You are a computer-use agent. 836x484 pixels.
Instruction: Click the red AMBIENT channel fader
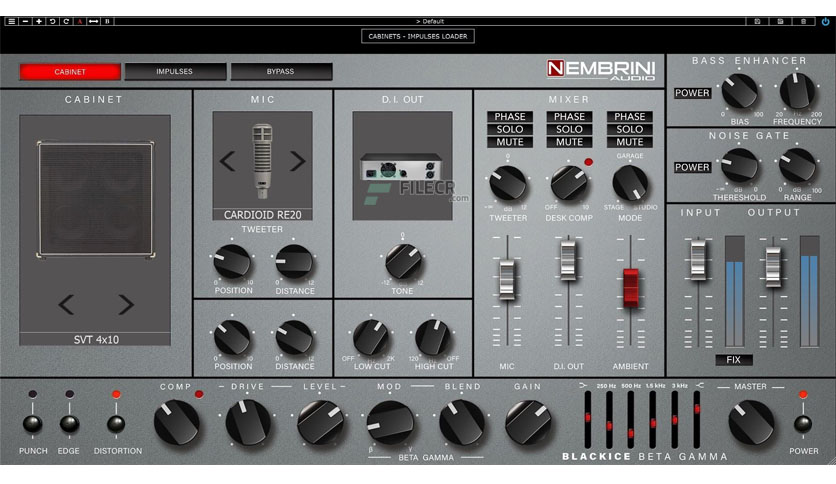click(631, 288)
